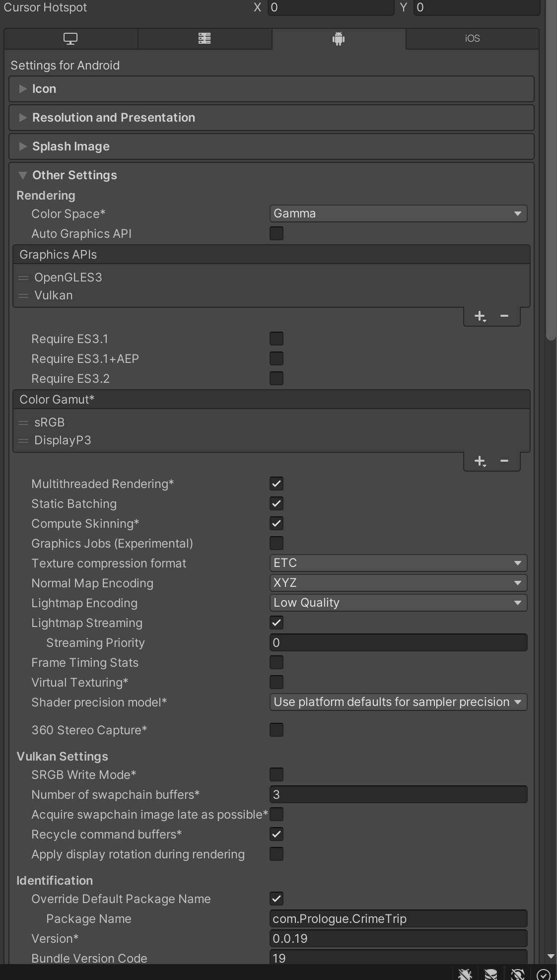The image size is (557, 980).
Task: Collapse the Other Settings section
Action: 74,175
